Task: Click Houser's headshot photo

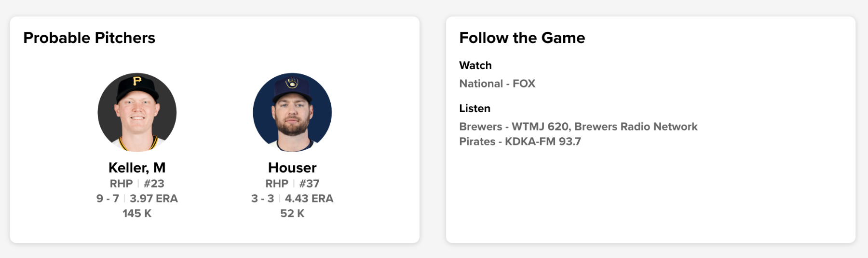Action: (x=292, y=113)
